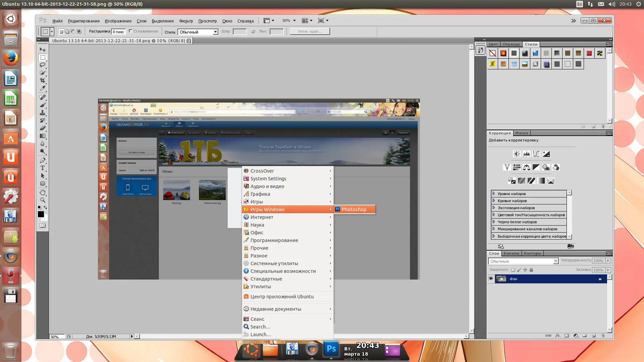Select the Eyedropper tool
The width and height of the screenshot is (644, 362).
(x=43, y=88)
